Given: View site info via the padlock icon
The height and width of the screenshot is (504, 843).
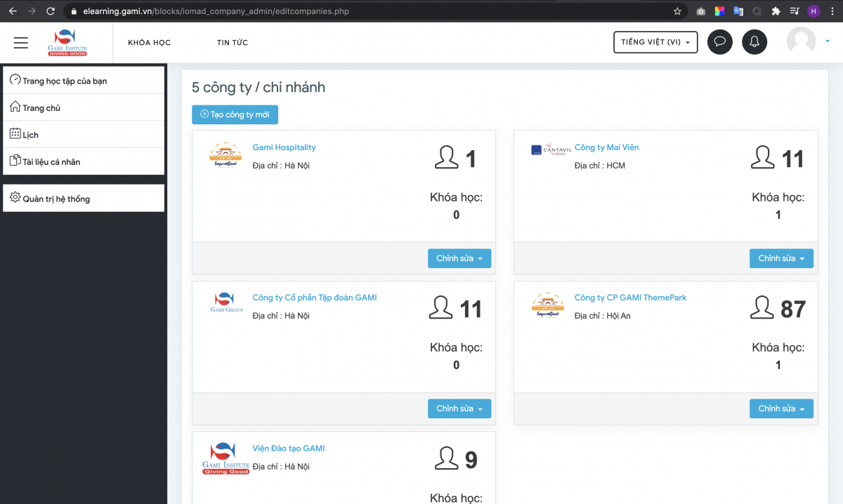Looking at the screenshot, I should (x=75, y=11).
